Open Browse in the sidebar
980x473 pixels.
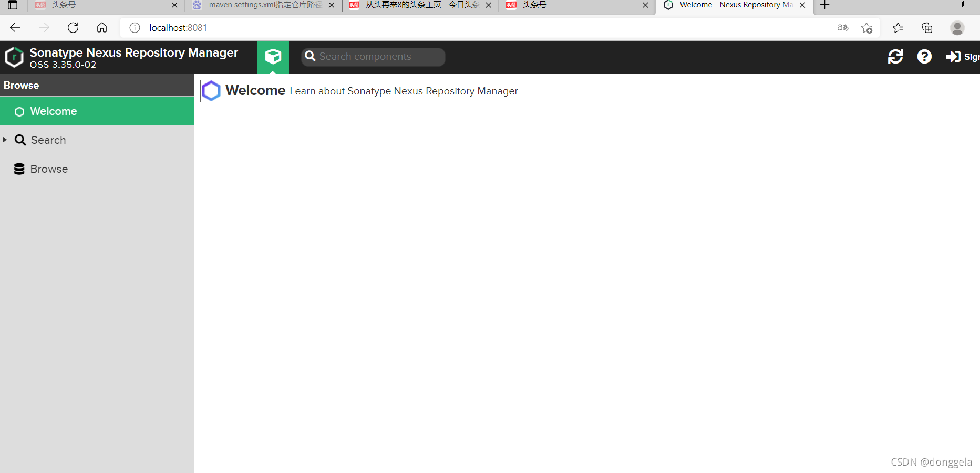[41, 169]
